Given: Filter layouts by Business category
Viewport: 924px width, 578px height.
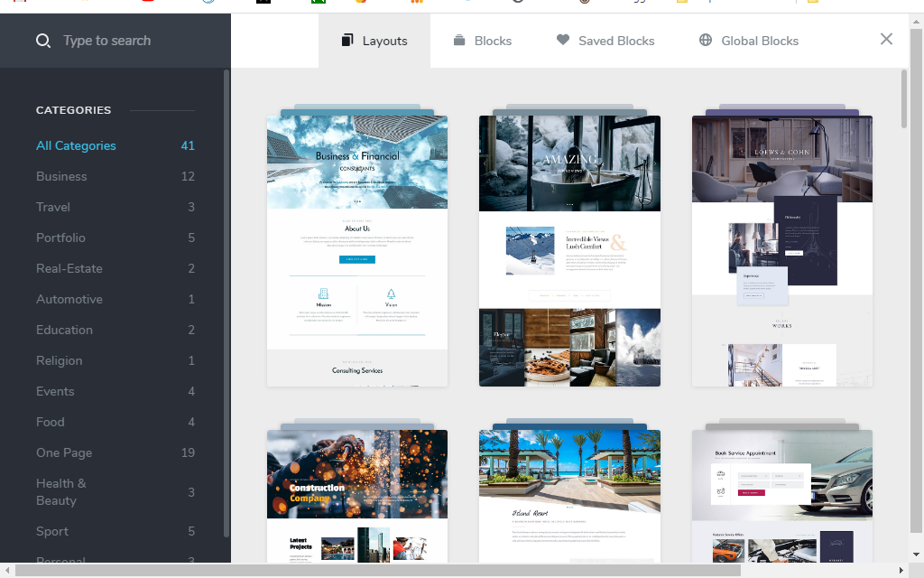Looking at the screenshot, I should [x=61, y=176].
